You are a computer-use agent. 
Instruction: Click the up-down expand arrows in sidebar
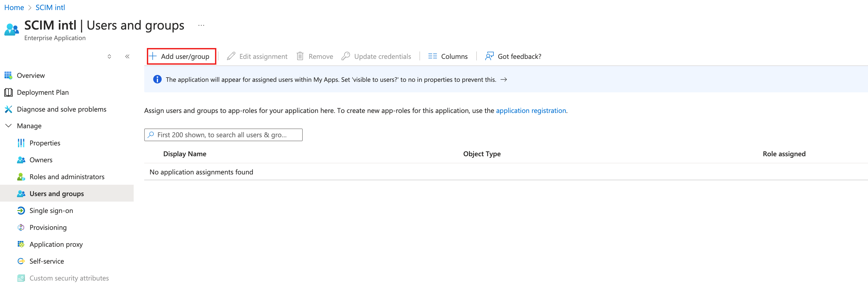[x=109, y=56]
